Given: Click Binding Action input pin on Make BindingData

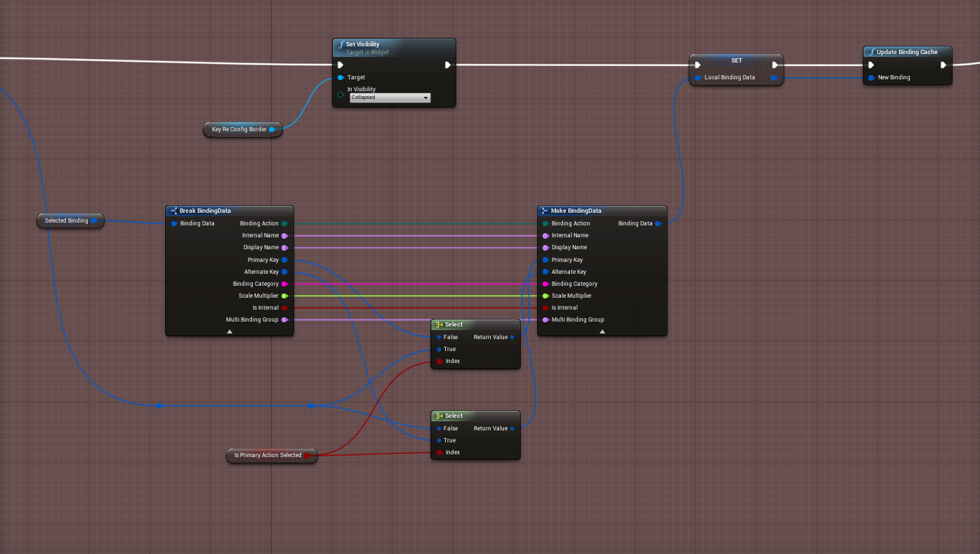Looking at the screenshot, I should click(x=545, y=223).
